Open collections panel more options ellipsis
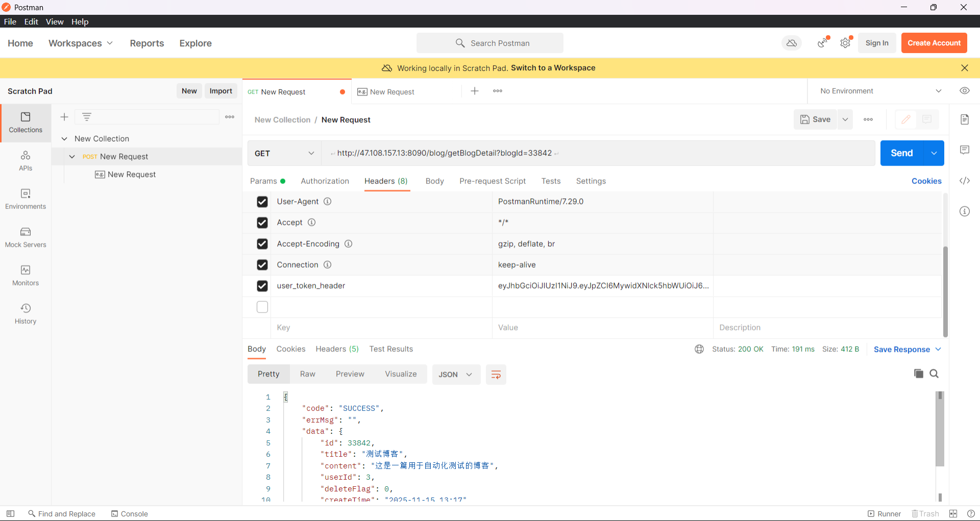The height and width of the screenshot is (521, 980). (x=230, y=117)
